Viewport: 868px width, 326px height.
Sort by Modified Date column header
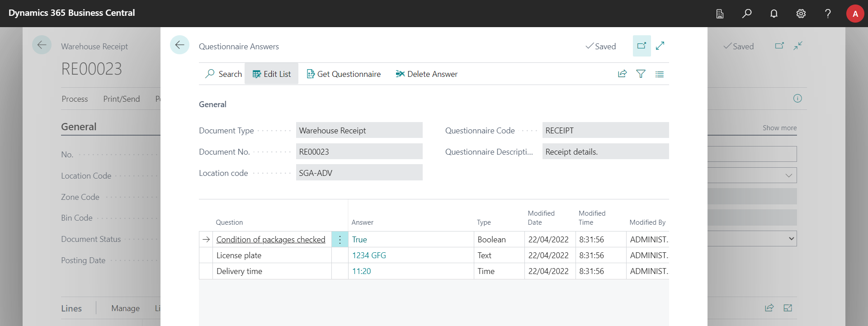(541, 218)
